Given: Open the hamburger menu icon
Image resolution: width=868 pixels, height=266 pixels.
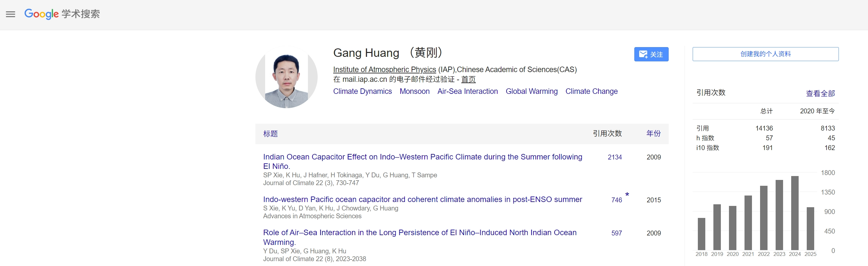Looking at the screenshot, I should point(10,14).
